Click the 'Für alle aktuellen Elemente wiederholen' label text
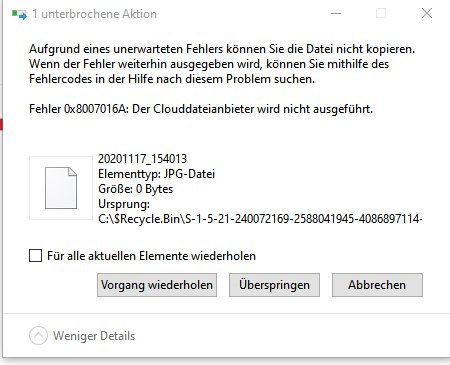The width and height of the screenshot is (450, 365). click(151, 256)
